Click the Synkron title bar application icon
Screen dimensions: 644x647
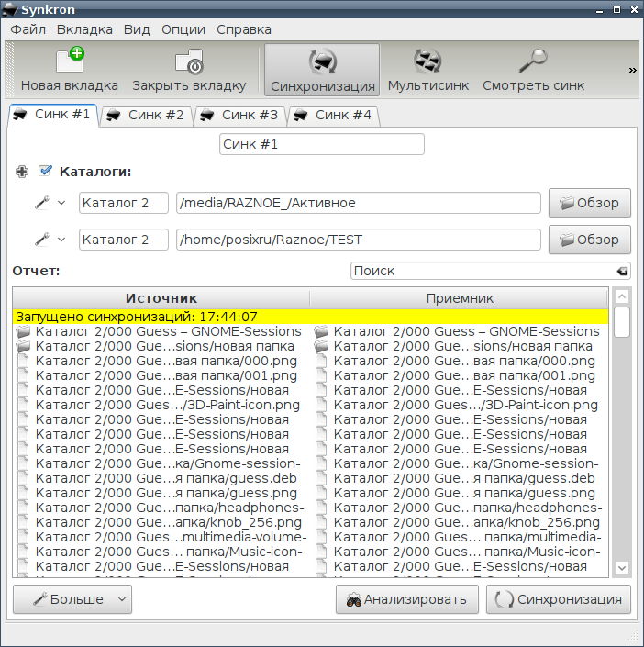(10, 9)
